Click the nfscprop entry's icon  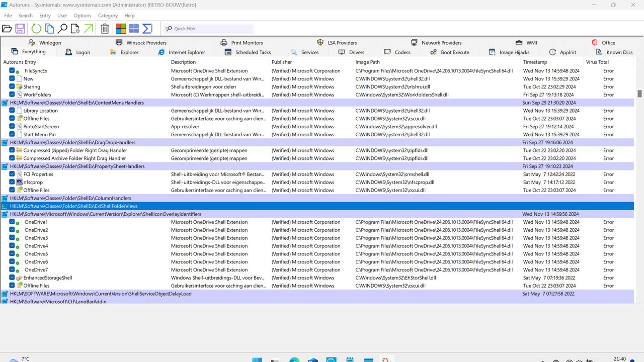pyautogui.click(x=19, y=182)
